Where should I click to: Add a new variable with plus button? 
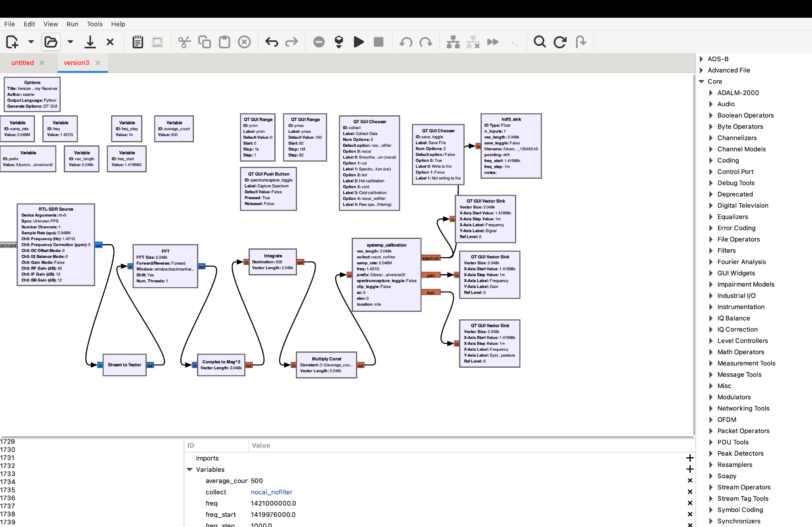[690, 469]
